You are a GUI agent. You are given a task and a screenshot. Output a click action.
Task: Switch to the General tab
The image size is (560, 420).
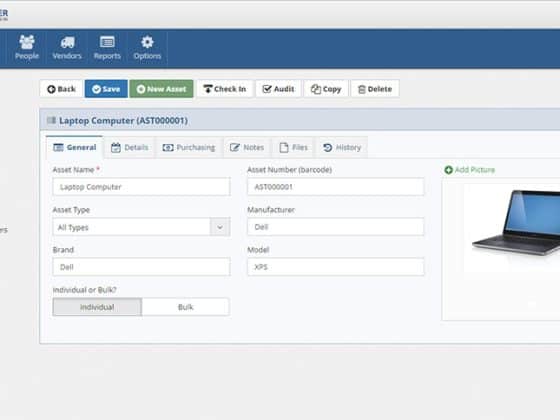(75, 148)
